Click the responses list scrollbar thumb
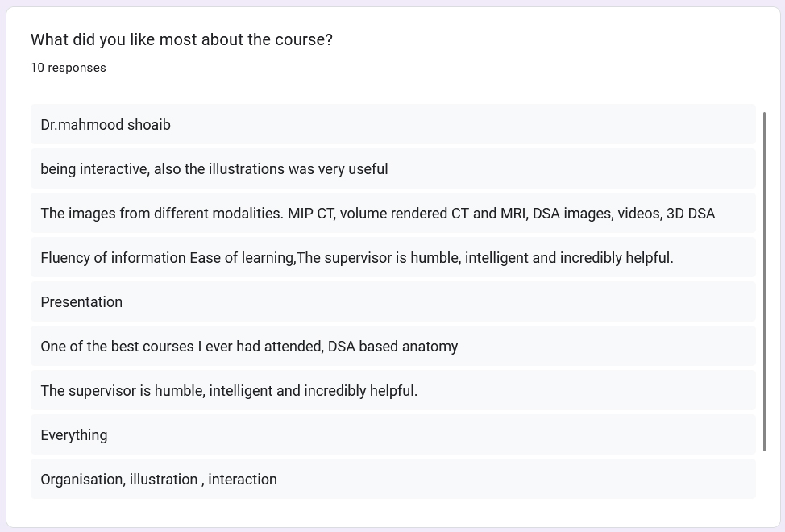The image size is (785, 532). pyautogui.click(x=764, y=282)
